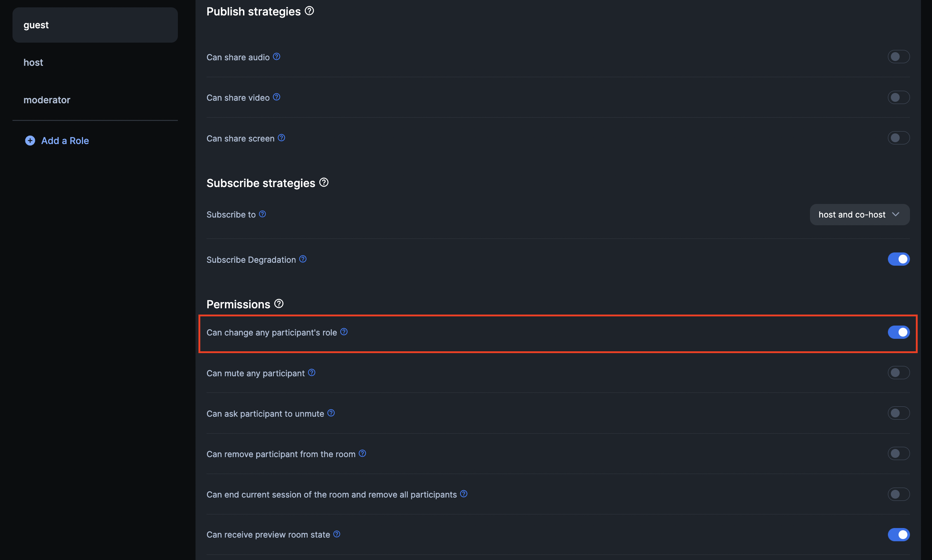Click help icon beside Permissions heading
This screenshot has height=560, width=932.
tap(279, 304)
